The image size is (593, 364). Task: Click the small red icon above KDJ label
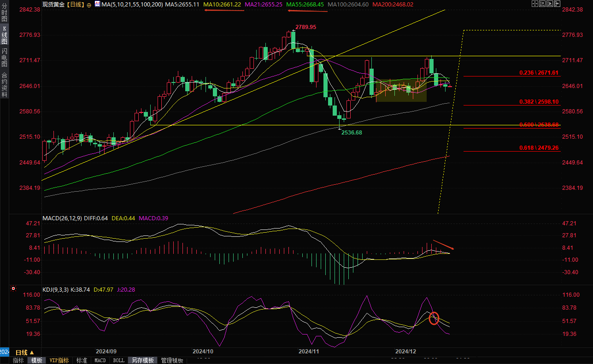click(x=13, y=289)
